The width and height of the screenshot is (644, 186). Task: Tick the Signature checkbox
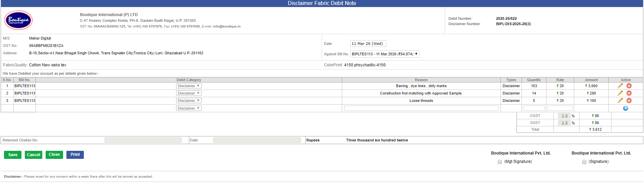tap(584, 162)
